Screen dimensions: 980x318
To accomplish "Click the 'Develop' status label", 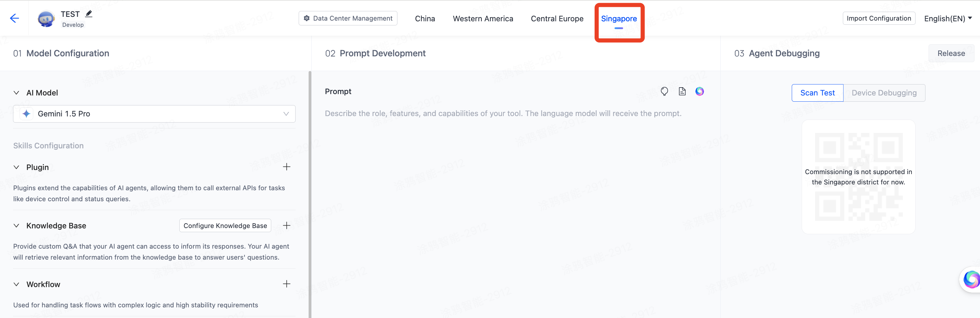I will click(73, 25).
